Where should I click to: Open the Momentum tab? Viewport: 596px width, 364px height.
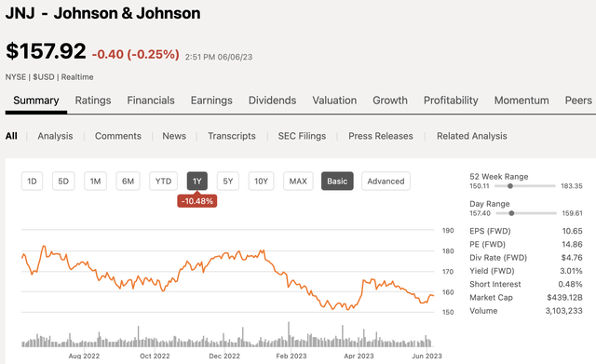[x=521, y=101]
